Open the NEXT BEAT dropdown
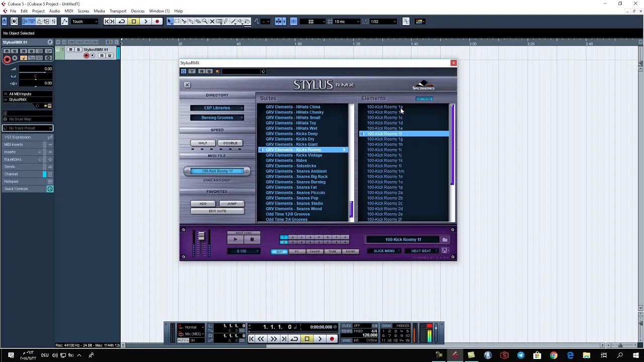Image resolution: width=644 pixels, height=362 pixels. (x=422, y=251)
